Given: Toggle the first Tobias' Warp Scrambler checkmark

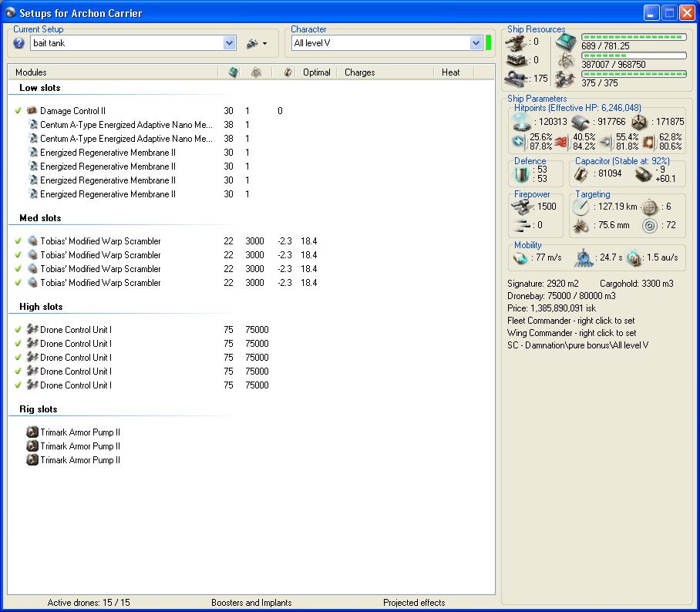Looking at the screenshot, I should click(x=18, y=240).
